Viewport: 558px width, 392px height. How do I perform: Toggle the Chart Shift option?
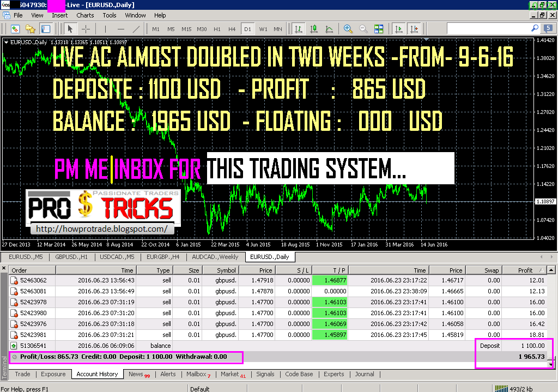(x=415, y=29)
